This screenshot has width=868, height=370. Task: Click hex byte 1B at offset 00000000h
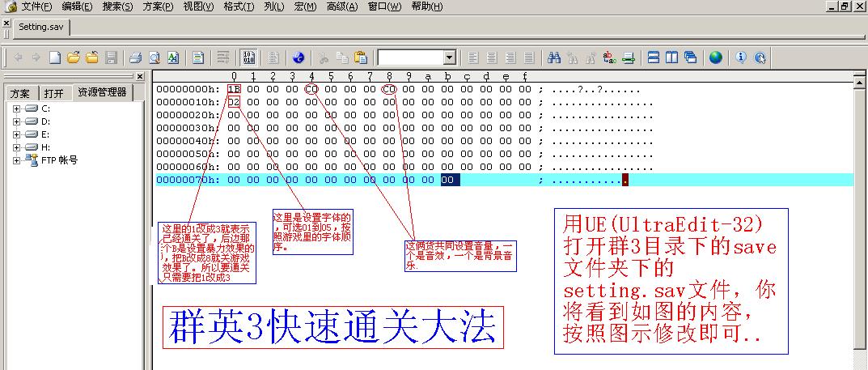(234, 89)
